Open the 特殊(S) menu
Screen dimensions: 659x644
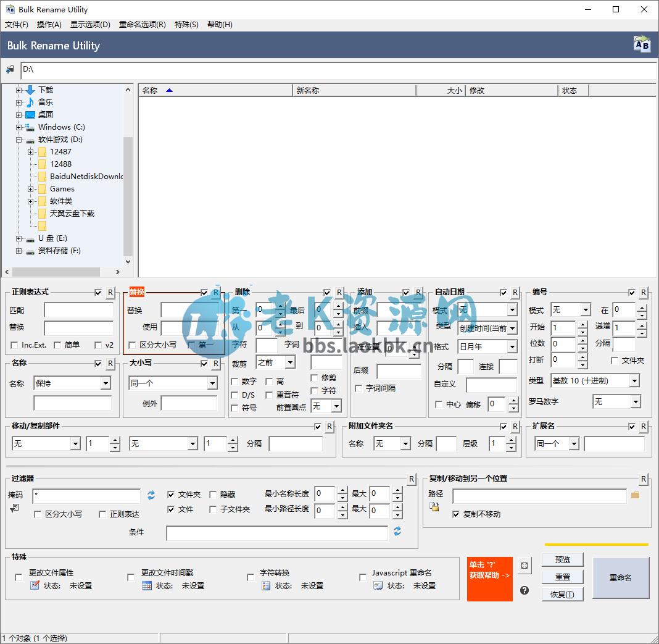[186, 25]
